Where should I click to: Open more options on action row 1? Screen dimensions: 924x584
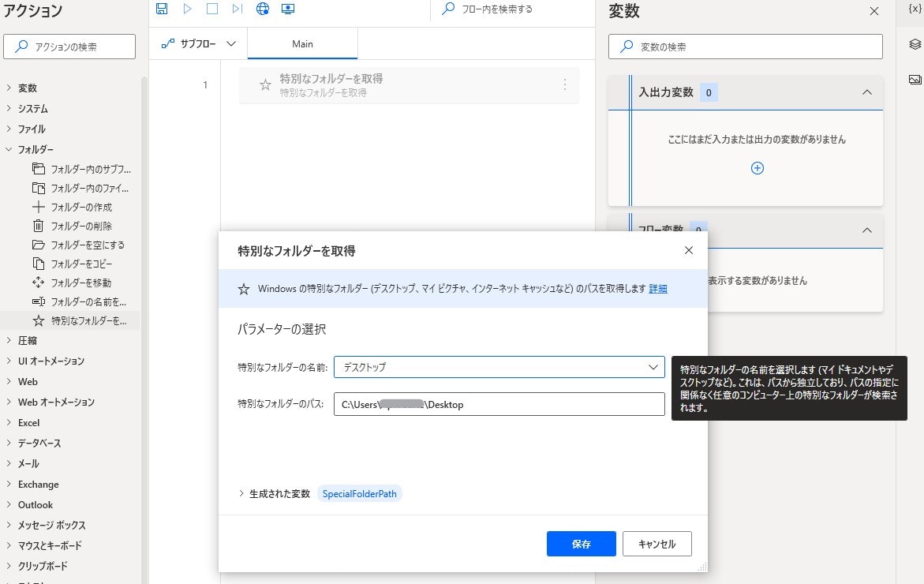564,85
